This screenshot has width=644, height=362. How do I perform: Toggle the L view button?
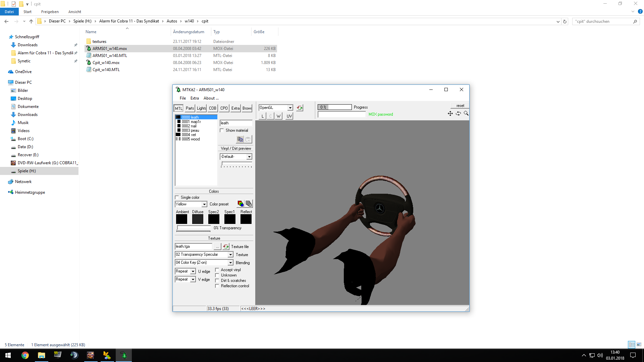pyautogui.click(x=262, y=116)
